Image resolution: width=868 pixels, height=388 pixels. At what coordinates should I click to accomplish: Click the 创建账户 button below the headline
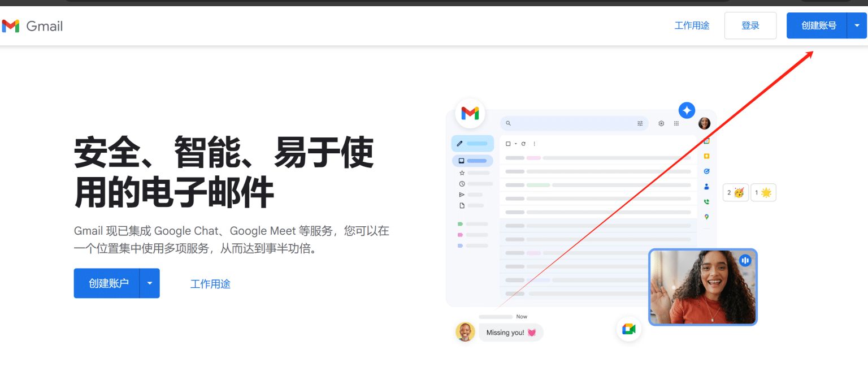coord(107,283)
